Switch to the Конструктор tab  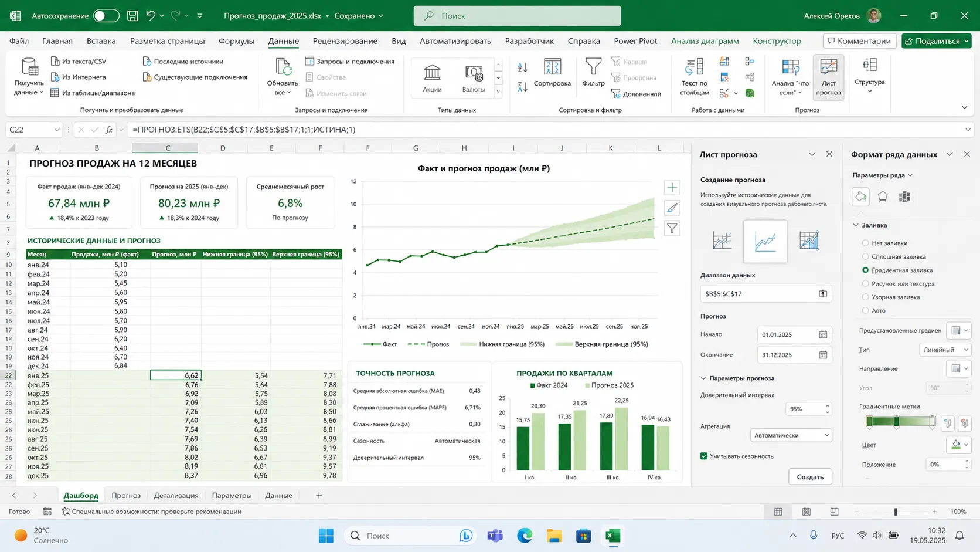(777, 41)
